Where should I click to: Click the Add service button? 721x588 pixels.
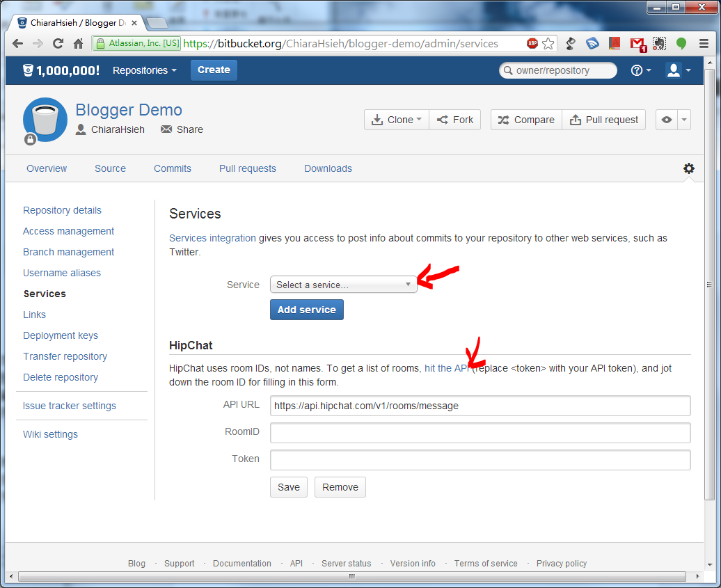(307, 310)
